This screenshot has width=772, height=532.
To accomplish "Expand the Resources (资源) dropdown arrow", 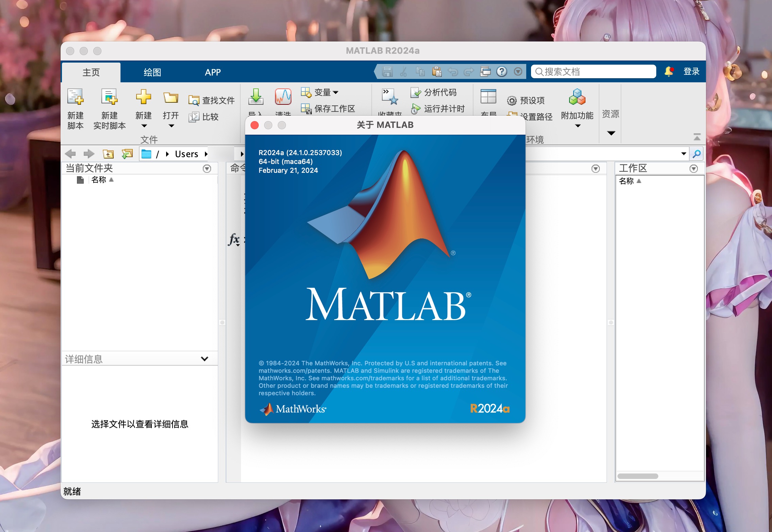I will 611,133.
